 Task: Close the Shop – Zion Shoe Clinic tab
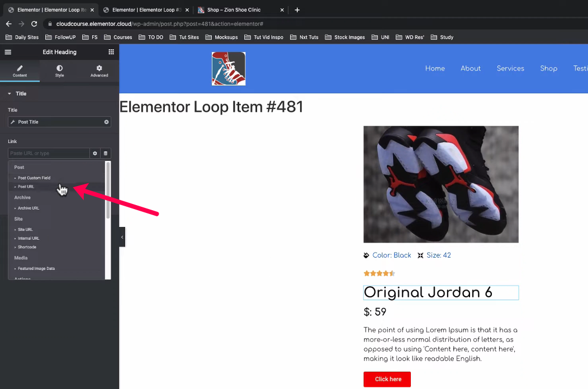[282, 10]
